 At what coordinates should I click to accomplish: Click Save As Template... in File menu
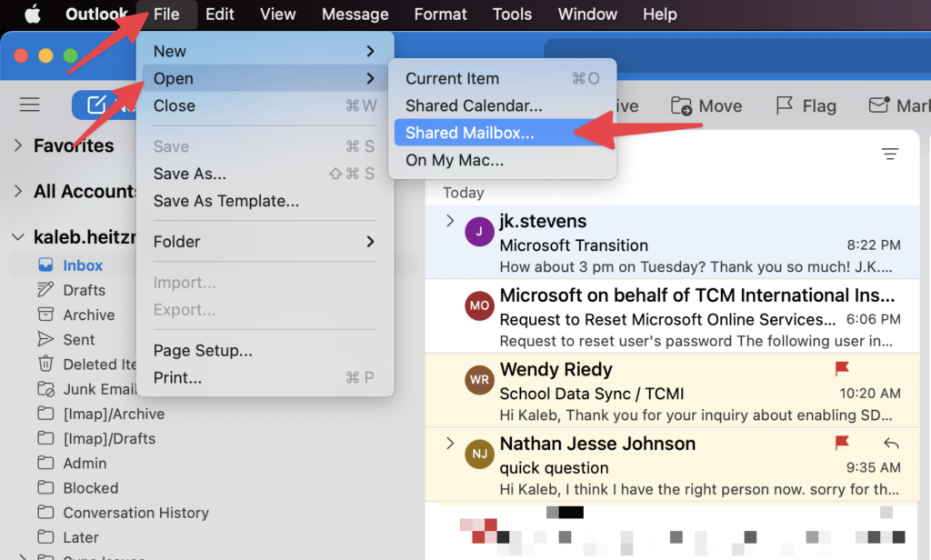tap(225, 201)
